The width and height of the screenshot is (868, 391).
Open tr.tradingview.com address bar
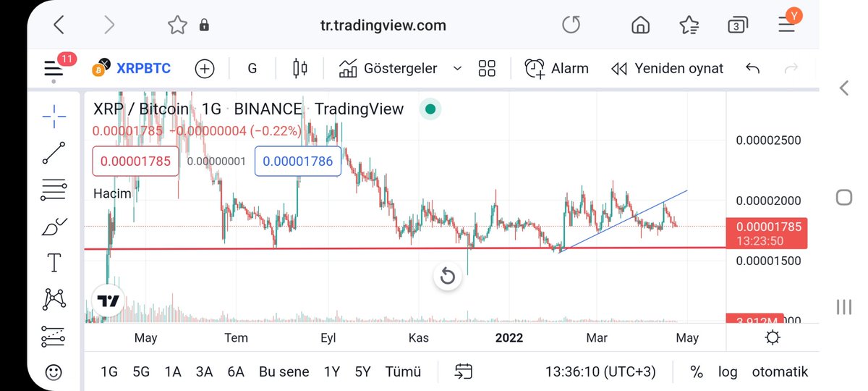coord(383,25)
